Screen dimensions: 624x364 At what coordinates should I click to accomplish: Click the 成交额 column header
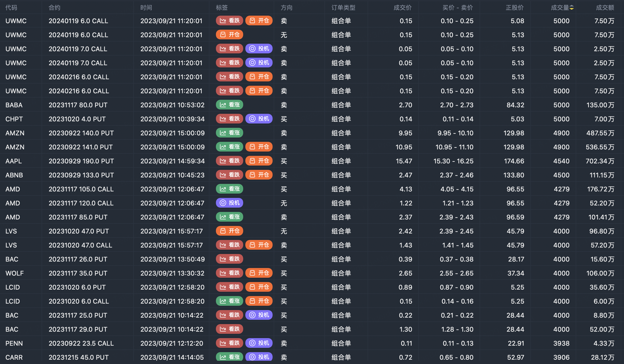[605, 8]
